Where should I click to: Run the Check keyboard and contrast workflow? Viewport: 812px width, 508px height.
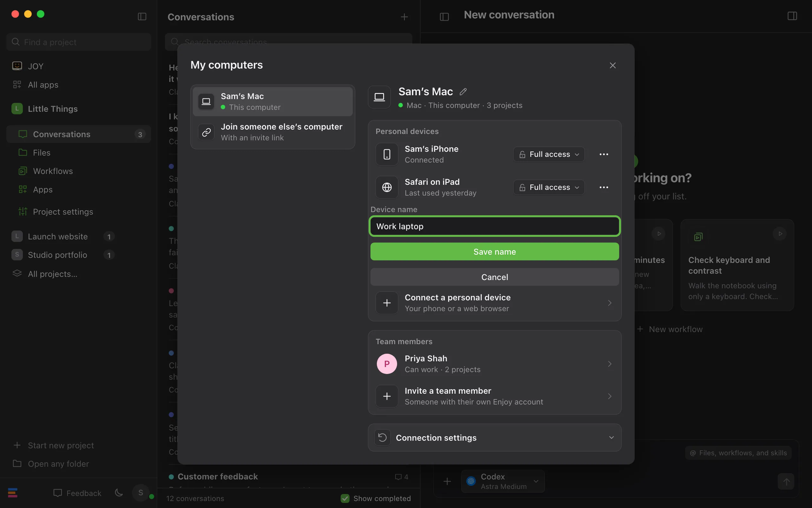pos(780,234)
